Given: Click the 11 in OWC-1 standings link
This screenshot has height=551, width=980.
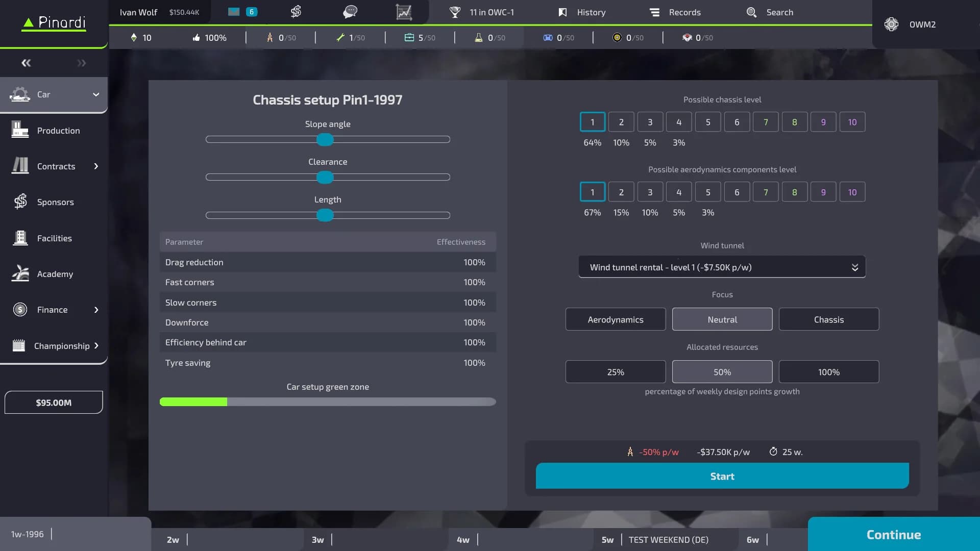Looking at the screenshot, I should [x=492, y=12].
